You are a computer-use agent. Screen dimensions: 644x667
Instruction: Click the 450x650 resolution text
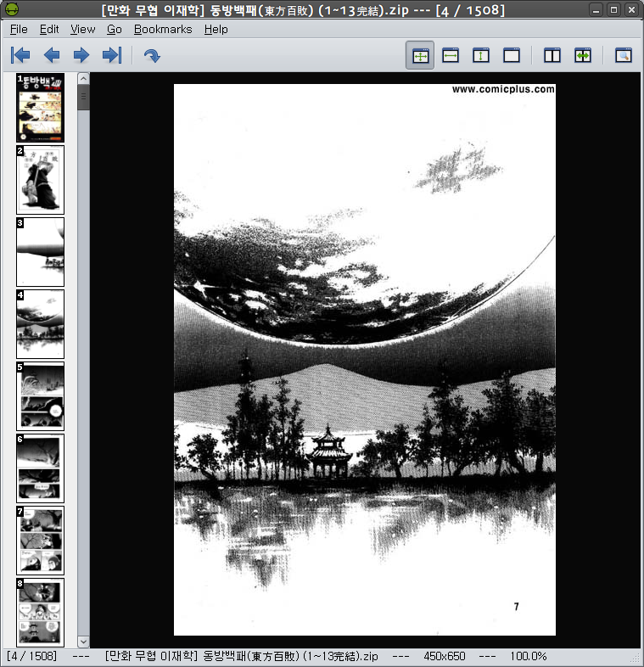pos(445,656)
